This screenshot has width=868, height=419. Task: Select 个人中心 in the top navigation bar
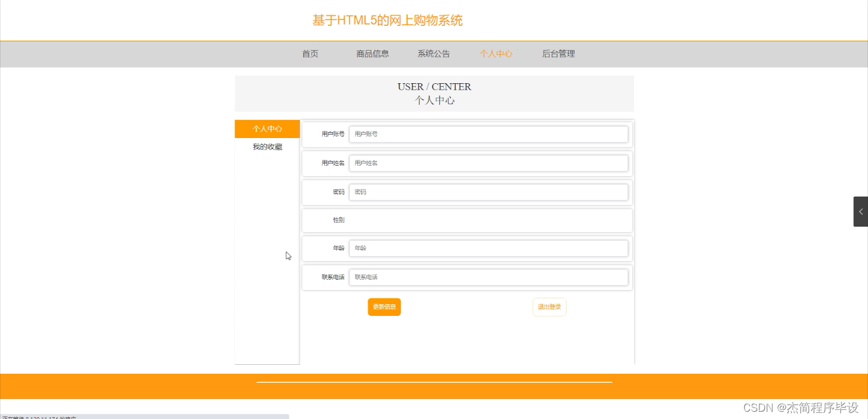496,54
